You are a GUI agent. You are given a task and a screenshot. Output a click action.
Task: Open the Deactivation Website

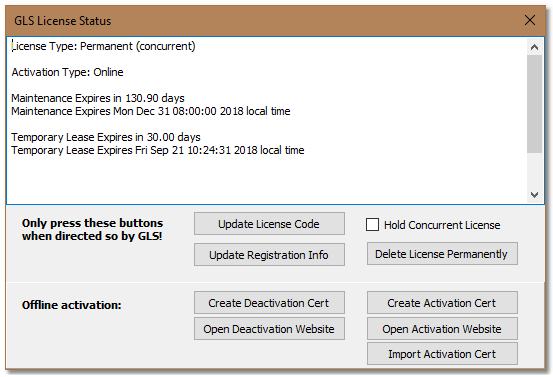pyautogui.click(x=269, y=329)
